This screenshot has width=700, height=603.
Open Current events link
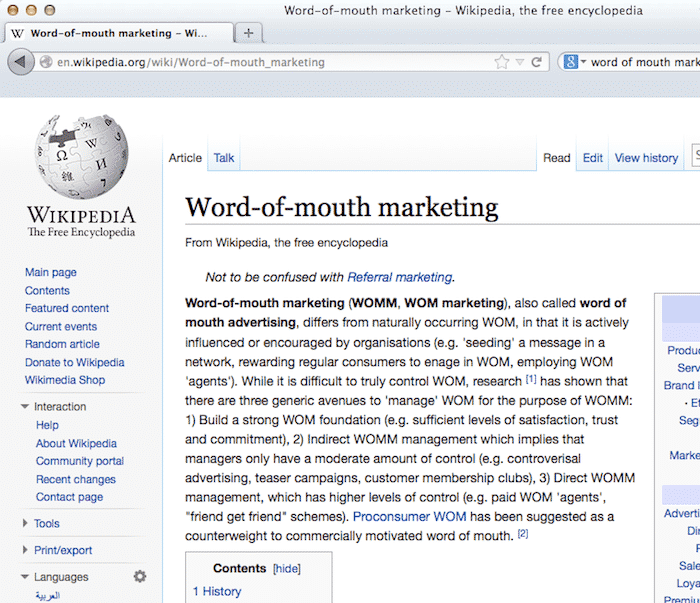click(x=61, y=326)
